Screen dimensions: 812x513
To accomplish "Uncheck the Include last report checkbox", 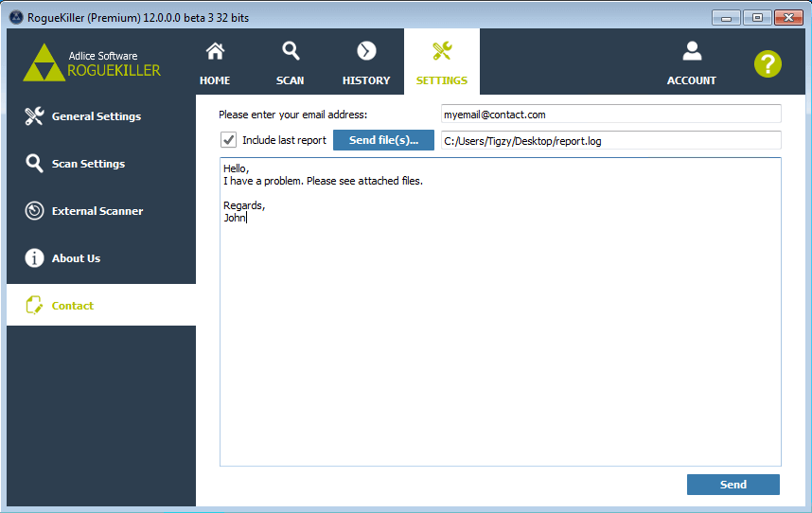I will coord(228,140).
